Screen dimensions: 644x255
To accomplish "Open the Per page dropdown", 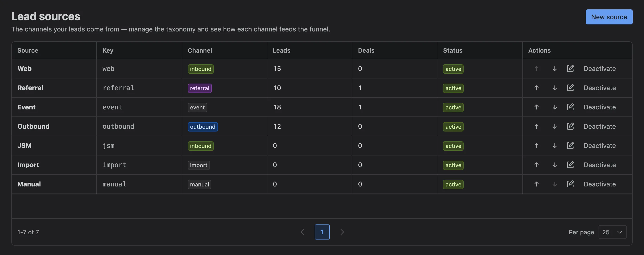I will [612, 232].
